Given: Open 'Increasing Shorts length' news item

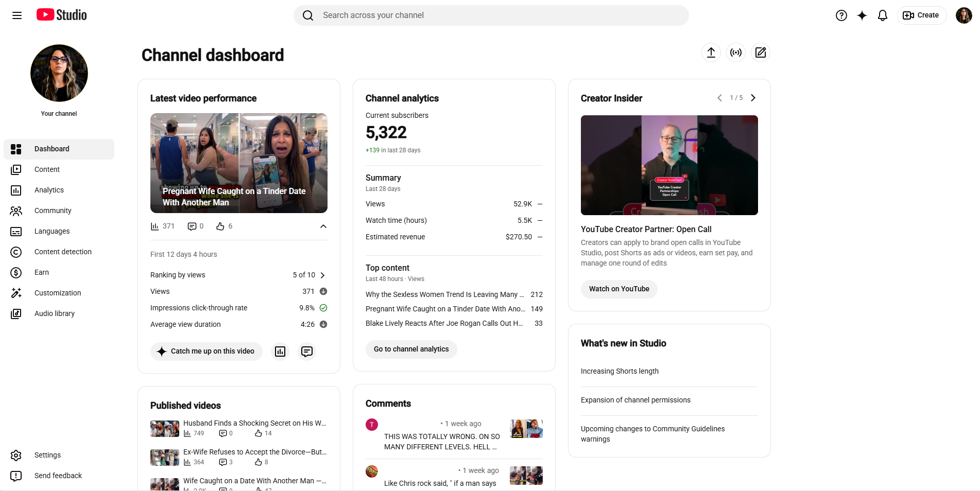Looking at the screenshot, I should click(620, 371).
